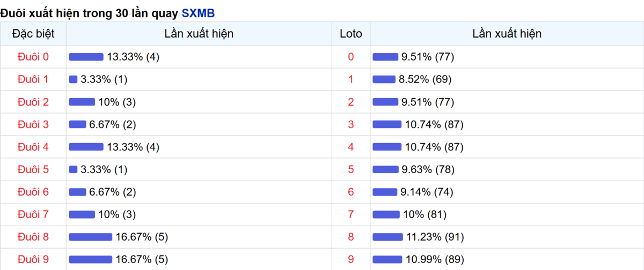644x270 pixels.
Task: Click the 10.99% (89) value for Loto 9
Action: [x=434, y=259]
